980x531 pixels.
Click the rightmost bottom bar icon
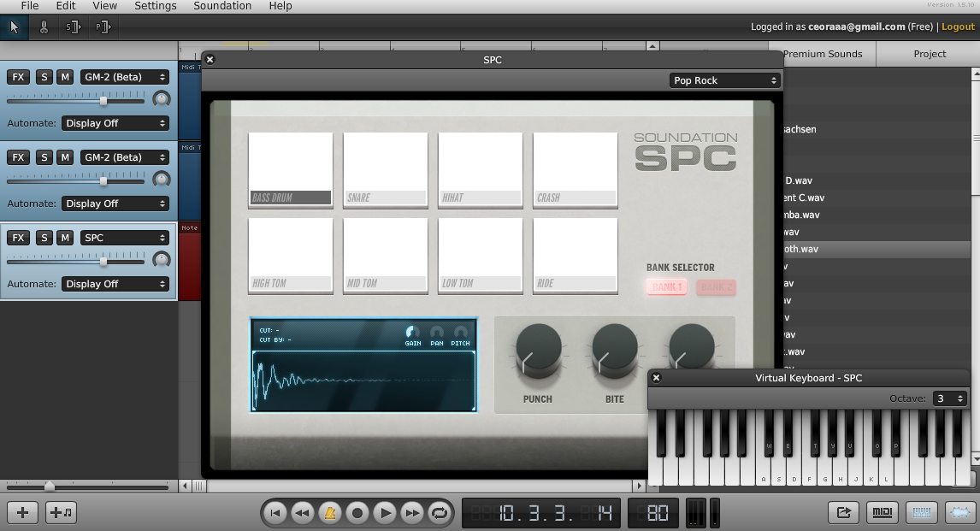960,513
